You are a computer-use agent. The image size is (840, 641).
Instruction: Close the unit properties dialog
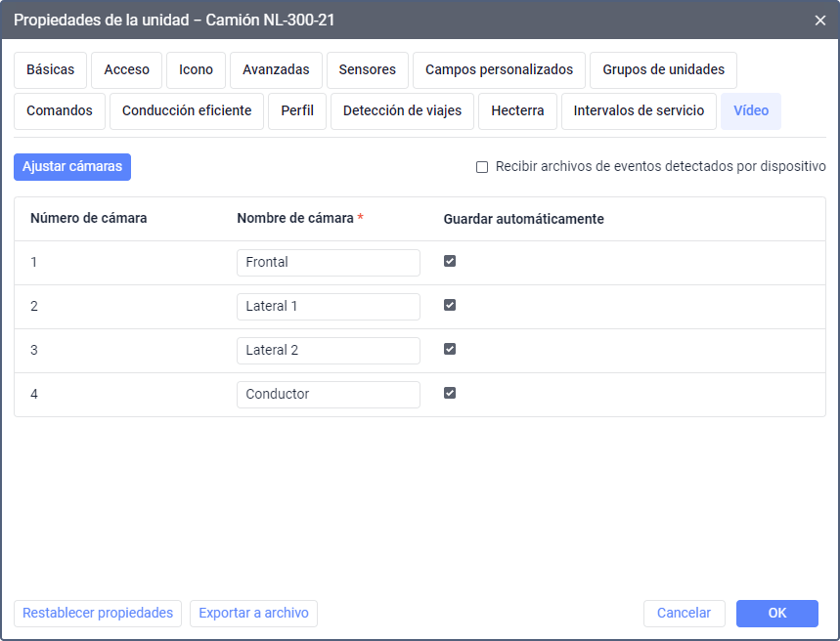coord(819,21)
